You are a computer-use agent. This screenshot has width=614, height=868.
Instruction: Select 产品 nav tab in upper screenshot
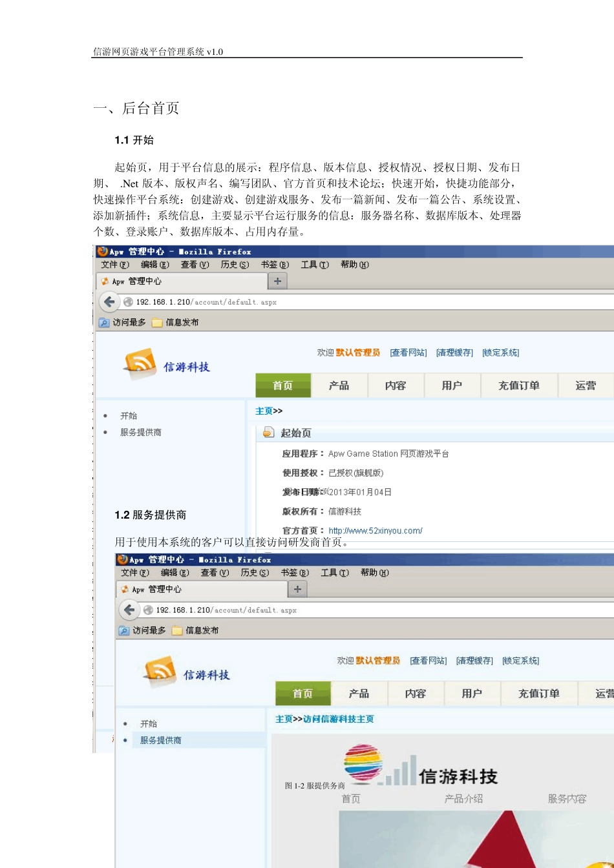339,386
